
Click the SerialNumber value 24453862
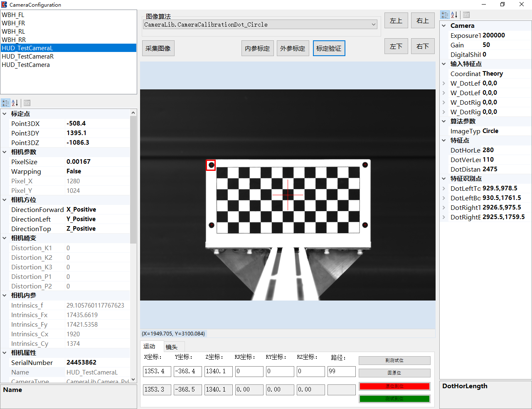[x=98, y=362]
